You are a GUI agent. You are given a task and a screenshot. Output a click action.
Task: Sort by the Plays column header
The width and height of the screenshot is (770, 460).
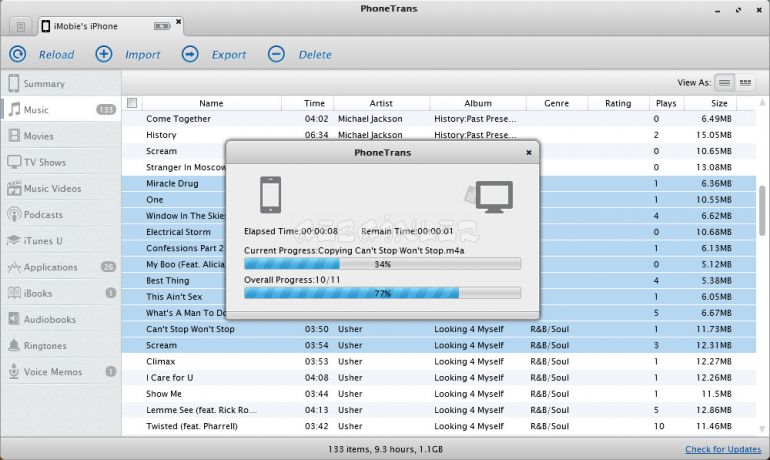(x=666, y=103)
